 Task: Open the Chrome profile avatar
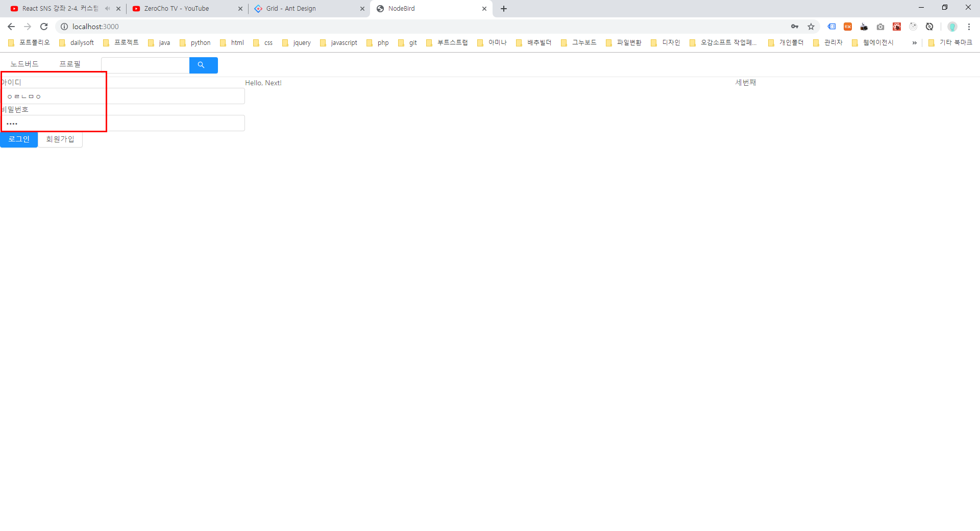[x=952, y=27]
